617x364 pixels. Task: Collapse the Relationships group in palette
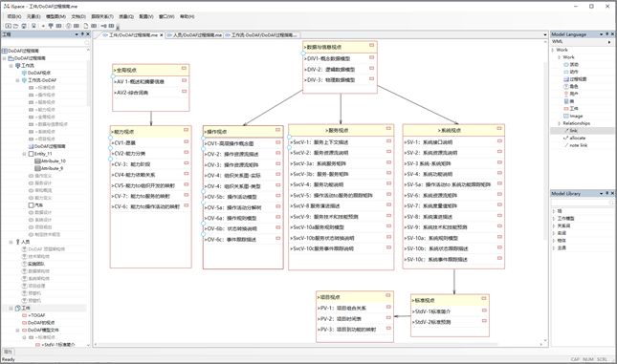pyautogui.click(x=559, y=123)
